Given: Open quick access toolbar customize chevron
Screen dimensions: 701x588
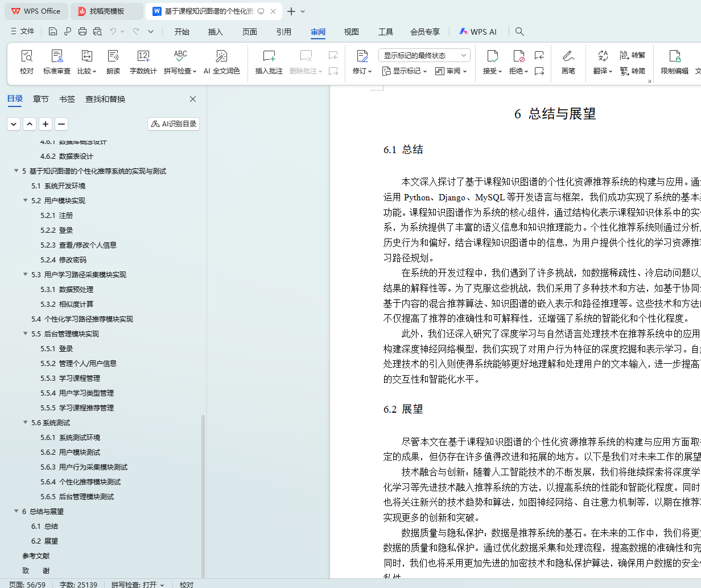Looking at the screenshot, I should 151,31.
